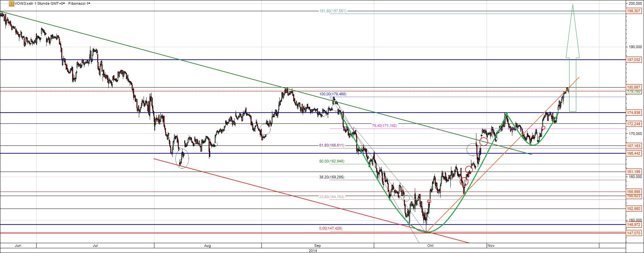
Task: Select the 147,070 price axis label
Action: pos(634,233)
